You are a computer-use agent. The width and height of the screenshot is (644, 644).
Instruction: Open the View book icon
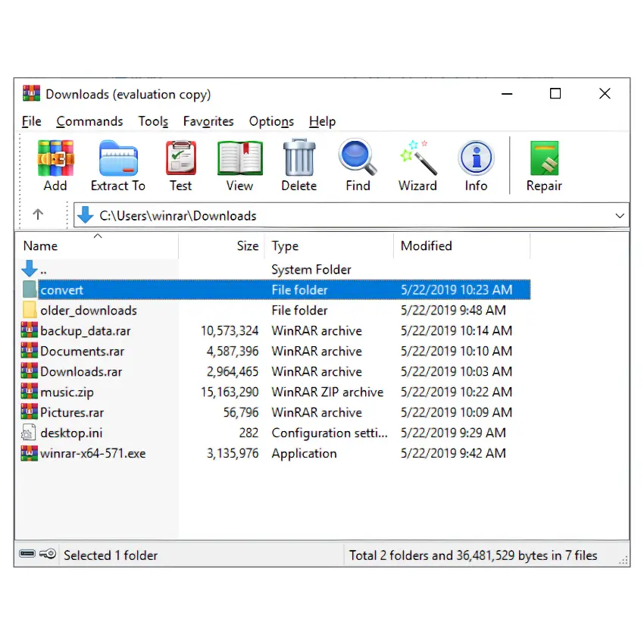[x=240, y=158]
